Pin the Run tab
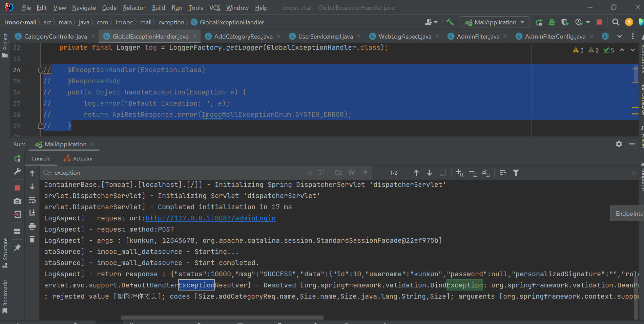Screen dimensions: 644x324 click(18, 248)
